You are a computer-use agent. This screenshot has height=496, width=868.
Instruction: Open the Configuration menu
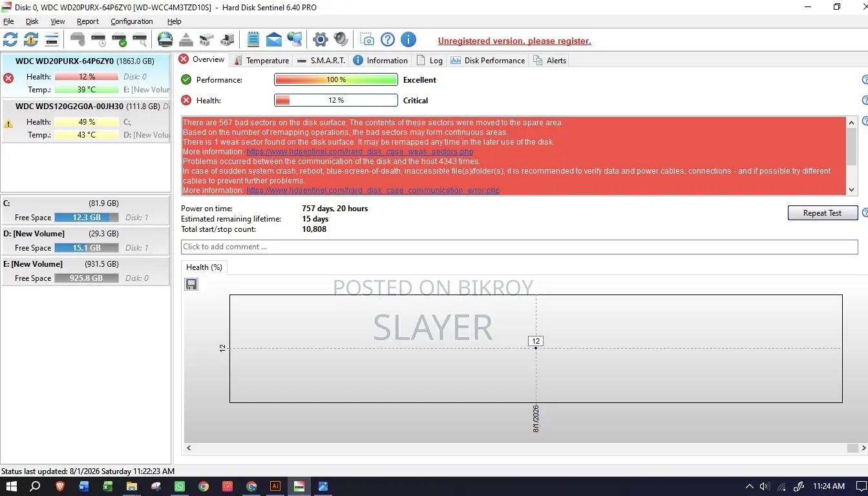click(132, 21)
